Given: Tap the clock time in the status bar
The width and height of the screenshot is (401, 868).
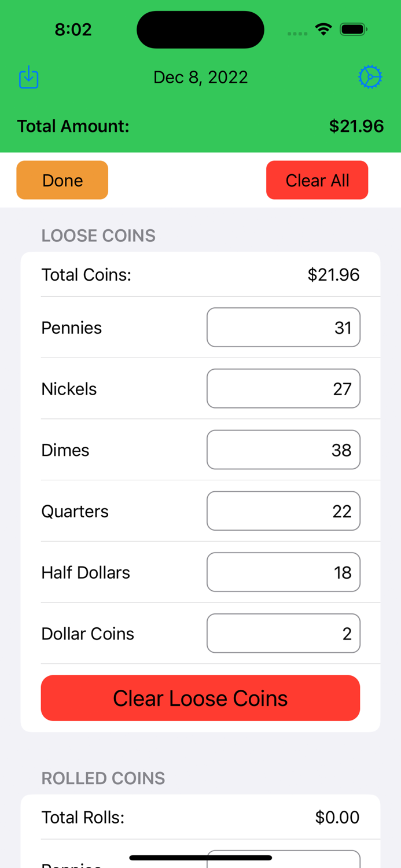Looking at the screenshot, I should (x=73, y=30).
